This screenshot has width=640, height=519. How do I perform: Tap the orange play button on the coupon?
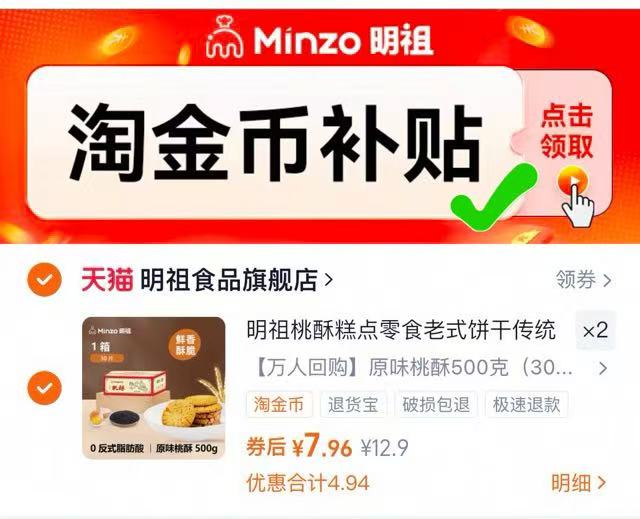click(573, 180)
